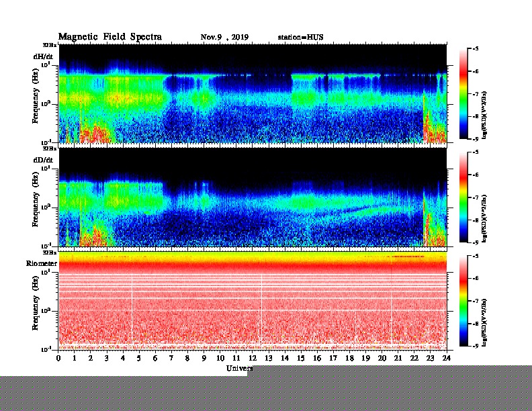The image size is (532, 411).
Task: Click the 'Riometer' panel label
Action: coord(42,263)
